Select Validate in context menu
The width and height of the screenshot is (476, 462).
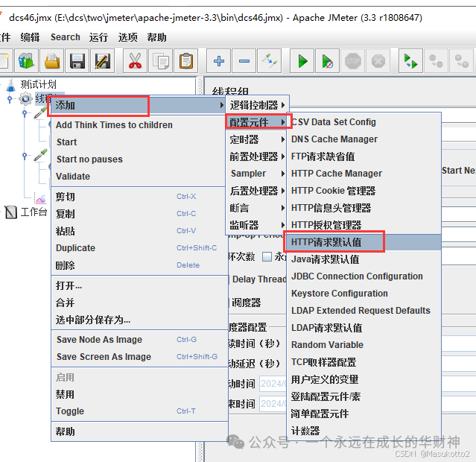click(138, 176)
